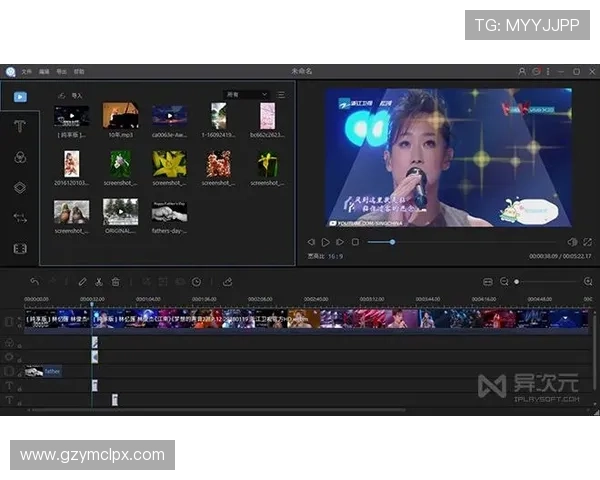Open the Elements panel with film-strip icon
The height and width of the screenshot is (480, 600).
click(x=20, y=248)
